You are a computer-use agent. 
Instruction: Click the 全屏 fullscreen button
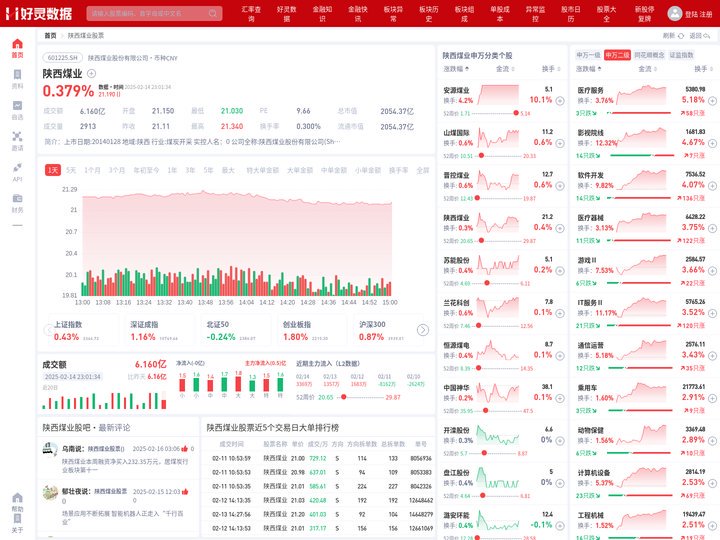(422, 170)
